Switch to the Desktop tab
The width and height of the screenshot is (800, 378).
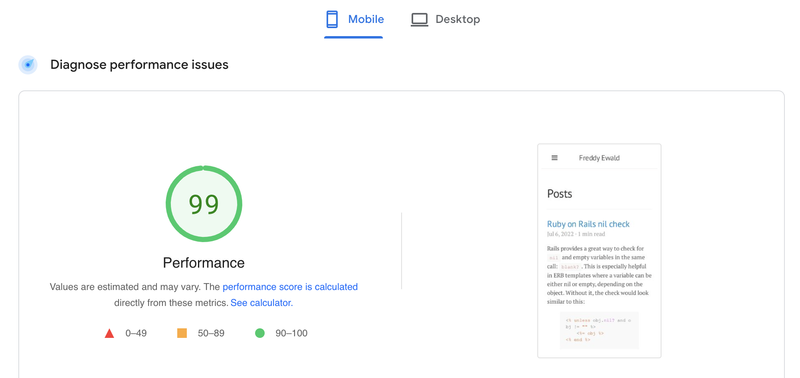(x=445, y=20)
